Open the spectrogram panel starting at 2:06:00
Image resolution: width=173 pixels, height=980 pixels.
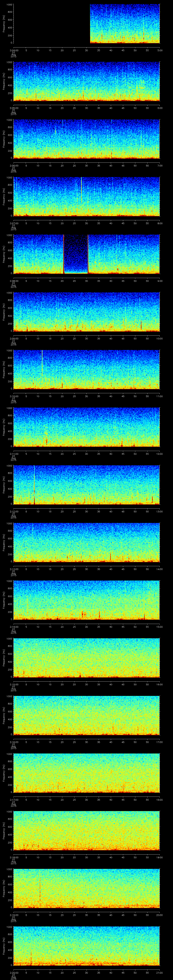tap(87, 139)
